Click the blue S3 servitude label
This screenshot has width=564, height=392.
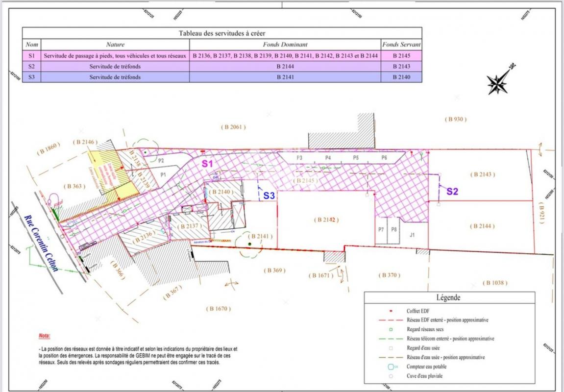(269, 196)
